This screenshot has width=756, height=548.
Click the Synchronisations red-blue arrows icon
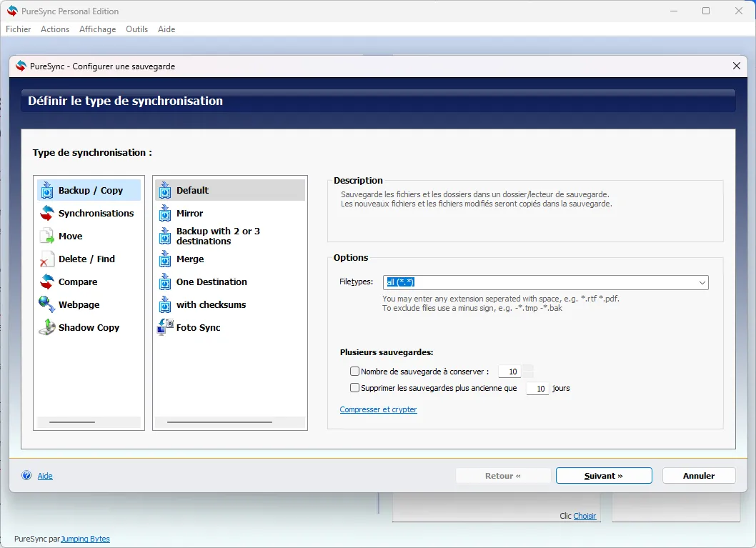point(46,213)
